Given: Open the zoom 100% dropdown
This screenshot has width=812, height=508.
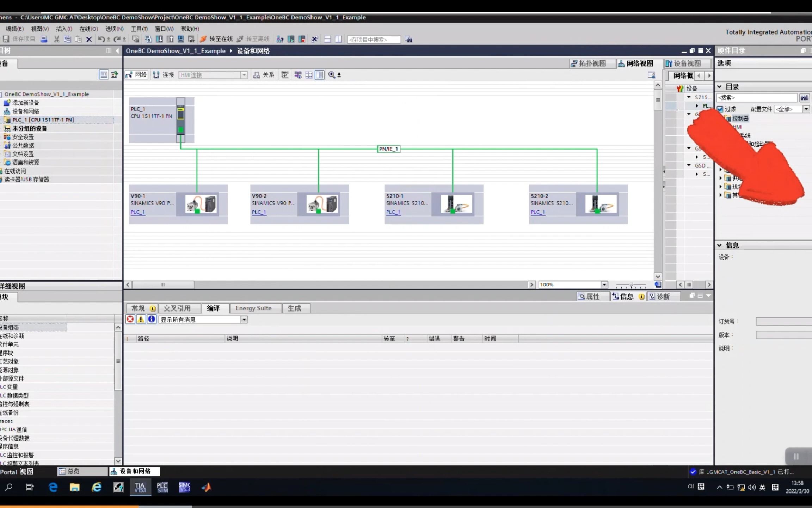Looking at the screenshot, I should [604, 285].
